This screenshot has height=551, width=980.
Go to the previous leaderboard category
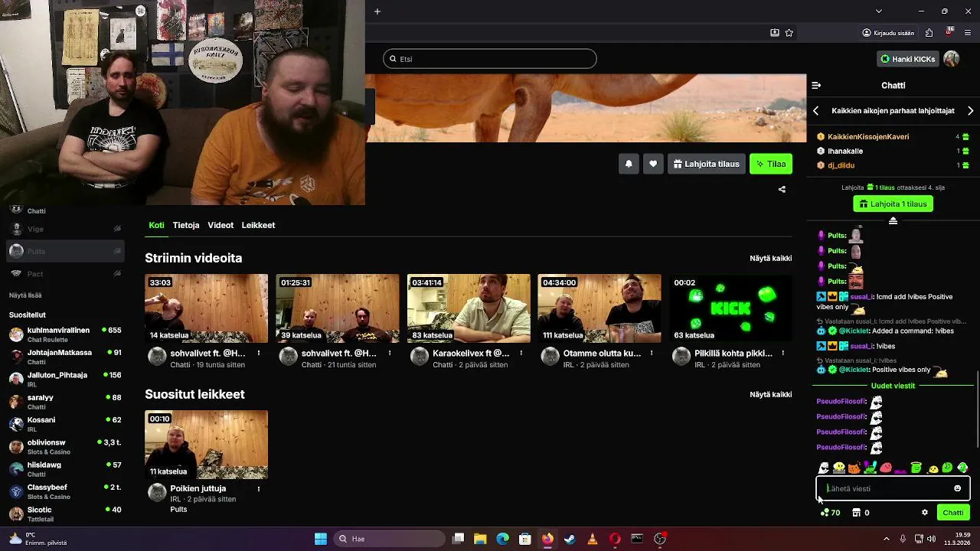click(x=815, y=111)
